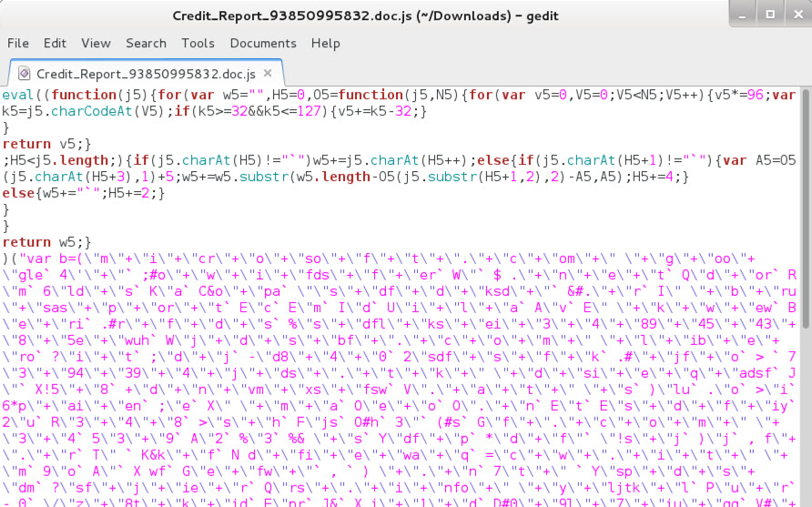Close the Credit_Report document tab
This screenshot has height=507, width=812.
[x=268, y=73]
